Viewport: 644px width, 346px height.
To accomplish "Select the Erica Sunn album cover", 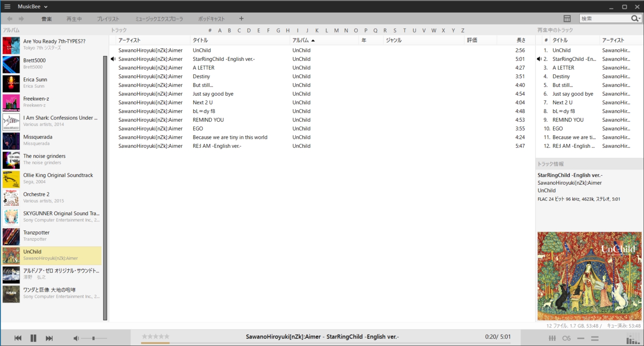I will pos(11,84).
